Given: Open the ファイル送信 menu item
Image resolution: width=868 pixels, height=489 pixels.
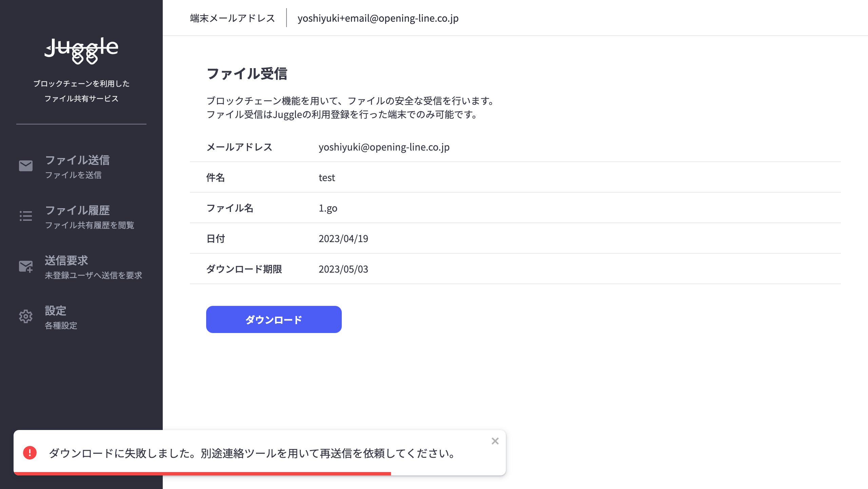Looking at the screenshot, I should [x=77, y=160].
